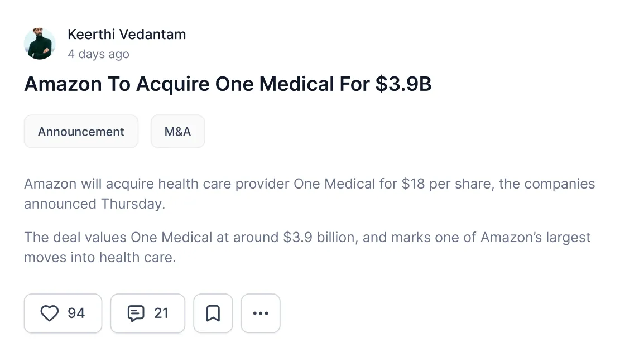
Task: Click the paragraph about $3.9 billion valuation
Action: click(x=307, y=248)
